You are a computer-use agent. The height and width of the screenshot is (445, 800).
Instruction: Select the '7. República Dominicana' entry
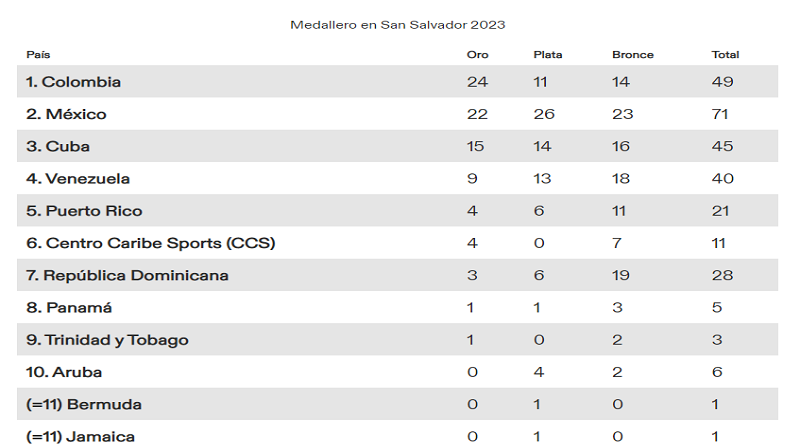[x=127, y=275]
